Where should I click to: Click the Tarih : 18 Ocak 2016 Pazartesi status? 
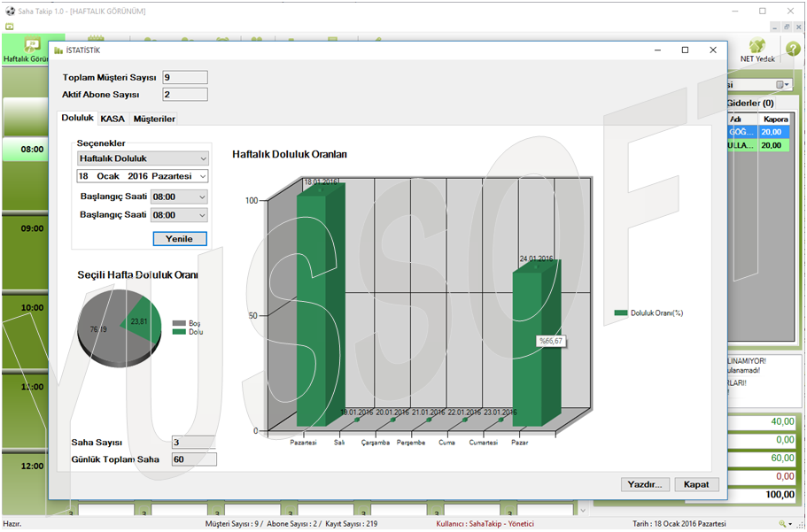pyautogui.click(x=679, y=524)
